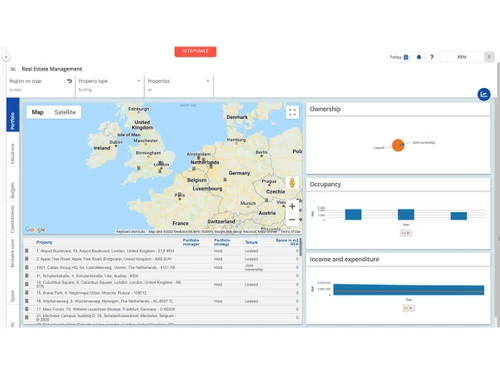Image resolution: width=500 pixels, height=375 pixels.
Task: Select the Commitments side tab
Action: 13,219
